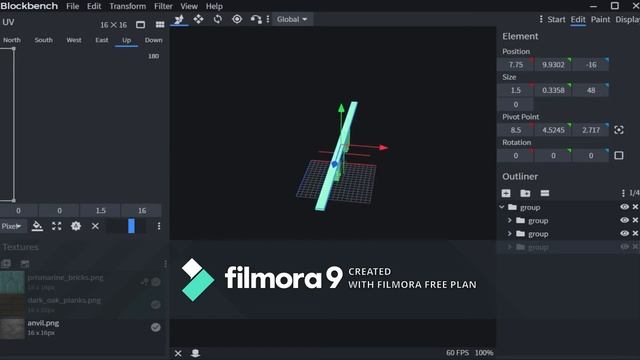Click the anvil.png saved checkmark icon
The image size is (640, 360).
click(x=156, y=327)
